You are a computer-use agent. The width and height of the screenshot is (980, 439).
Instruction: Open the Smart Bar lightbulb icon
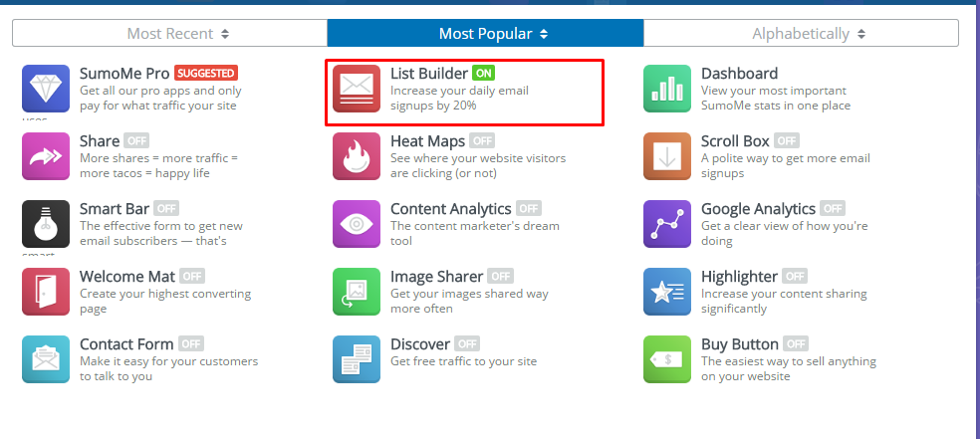pos(46,224)
